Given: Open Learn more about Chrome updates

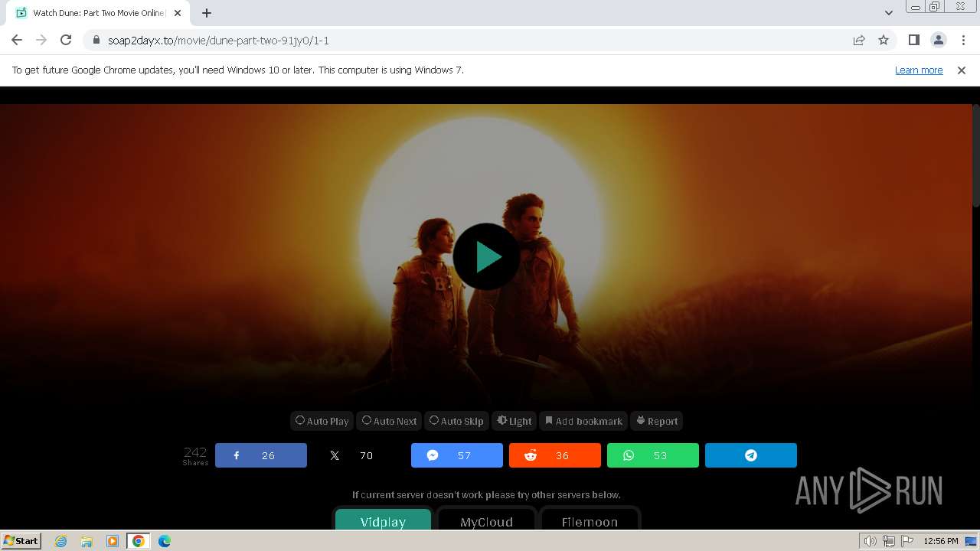Looking at the screenshot, I should click(x=919, y=70).
